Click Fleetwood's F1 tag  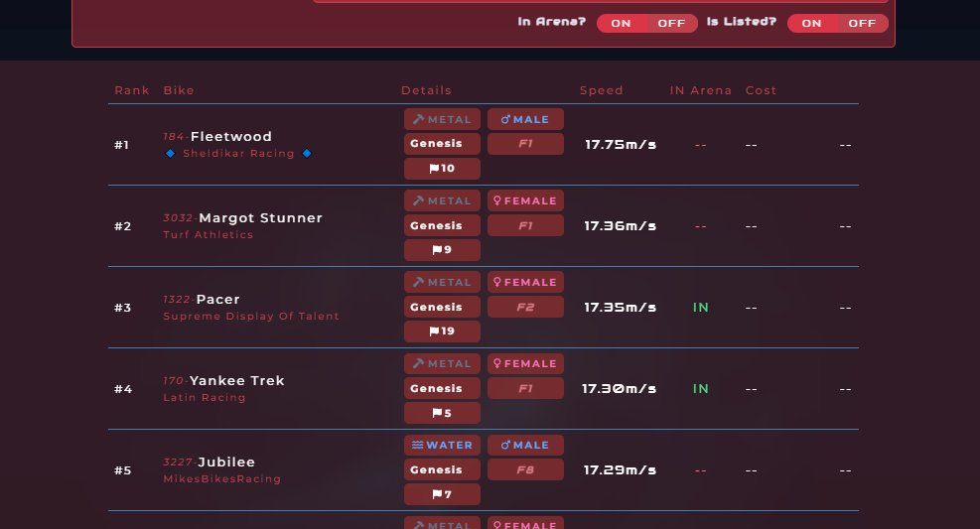[x=525, y=144]
